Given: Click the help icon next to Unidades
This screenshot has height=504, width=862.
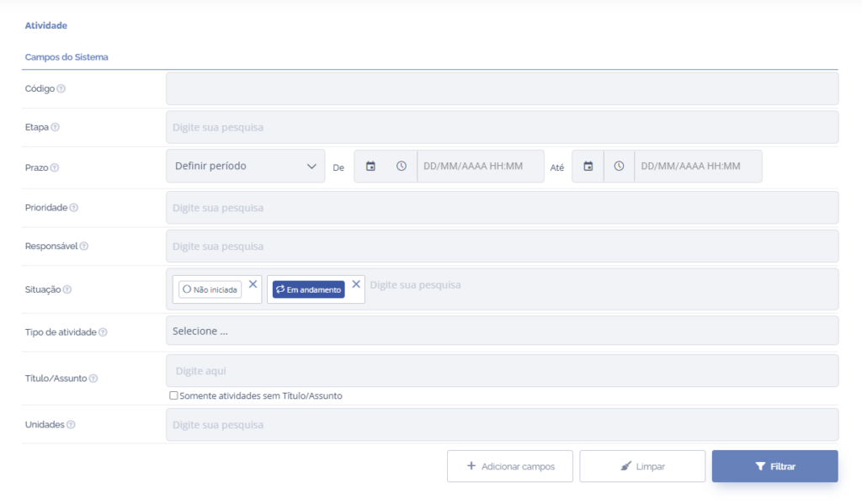Looking at the screenshot, I should pos(71,425).
